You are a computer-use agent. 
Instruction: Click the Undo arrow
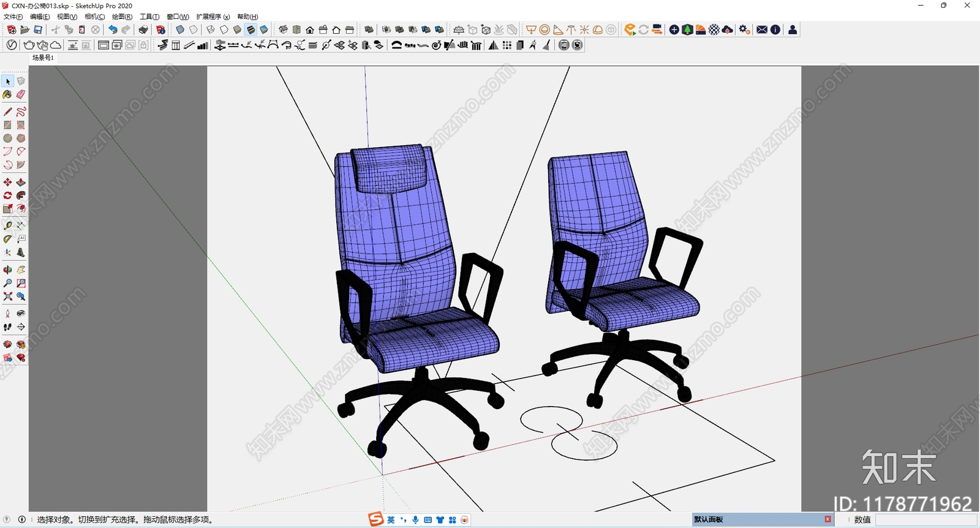click(113, 29)
